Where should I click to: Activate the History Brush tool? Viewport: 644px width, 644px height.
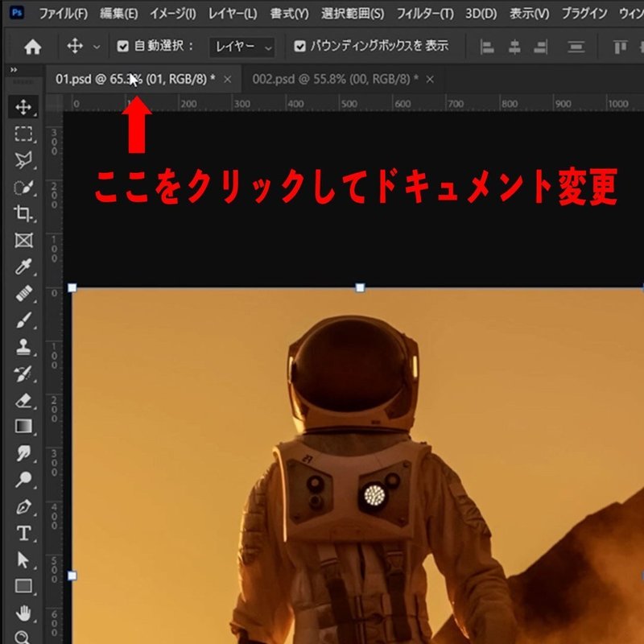[x=23, y=374]
